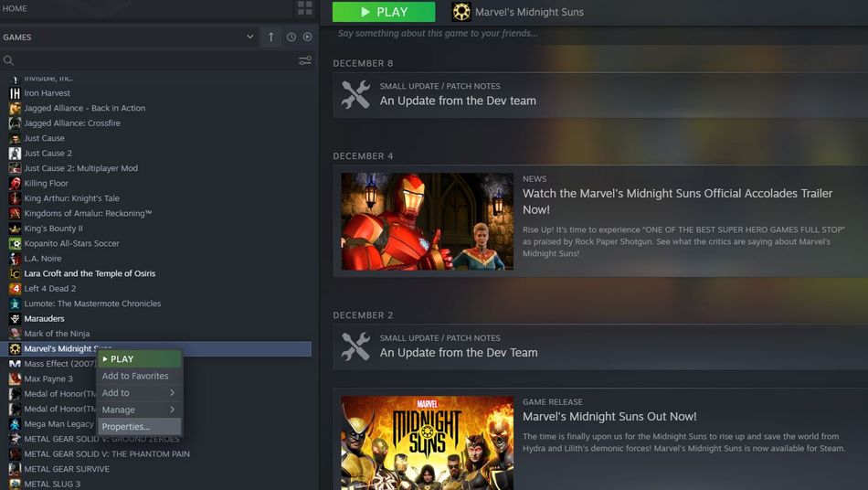This screenshot has width=868, height=490.
Task: Click the ready-to-play circle icon
Action: click(307, 37)
